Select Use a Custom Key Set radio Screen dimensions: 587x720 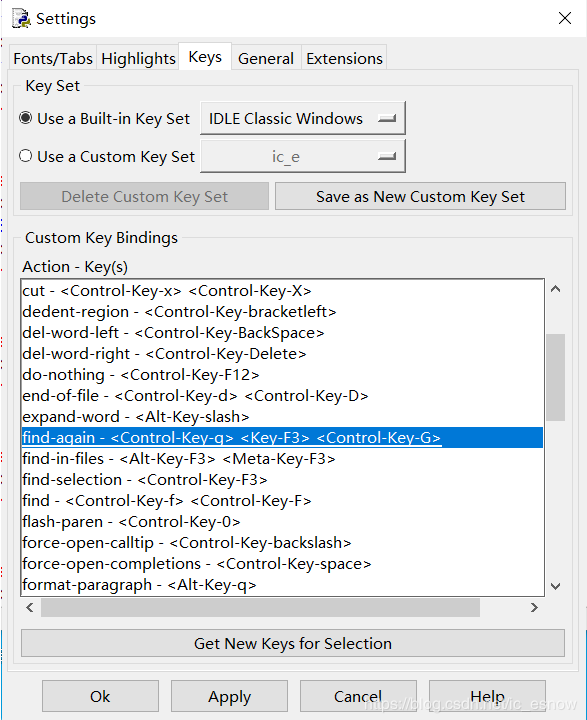[25, 156]
